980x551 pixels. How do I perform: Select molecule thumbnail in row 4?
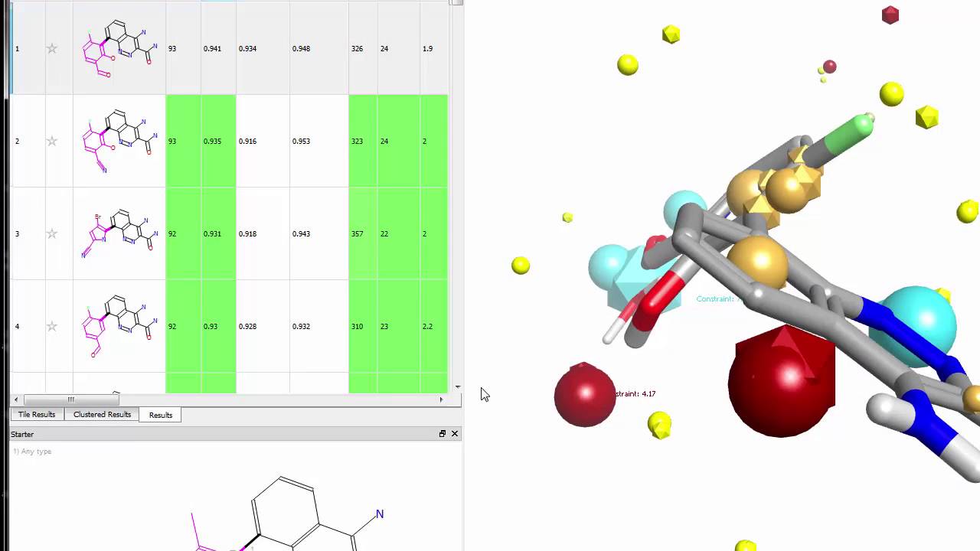tap(119, 326)
